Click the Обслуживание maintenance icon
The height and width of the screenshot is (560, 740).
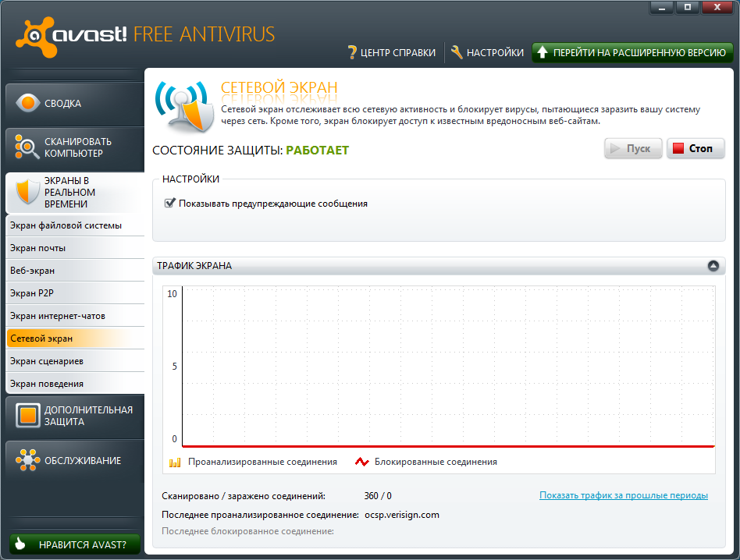click(x=27, y=460)
